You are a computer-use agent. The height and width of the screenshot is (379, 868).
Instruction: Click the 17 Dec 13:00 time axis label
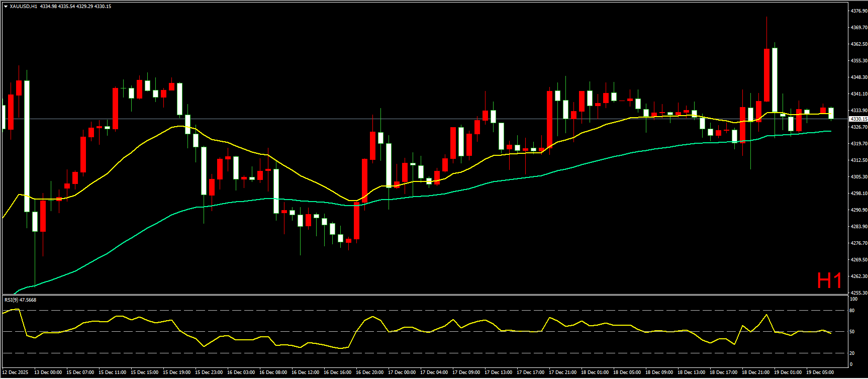pyautogui.click(x=499, y=372)
